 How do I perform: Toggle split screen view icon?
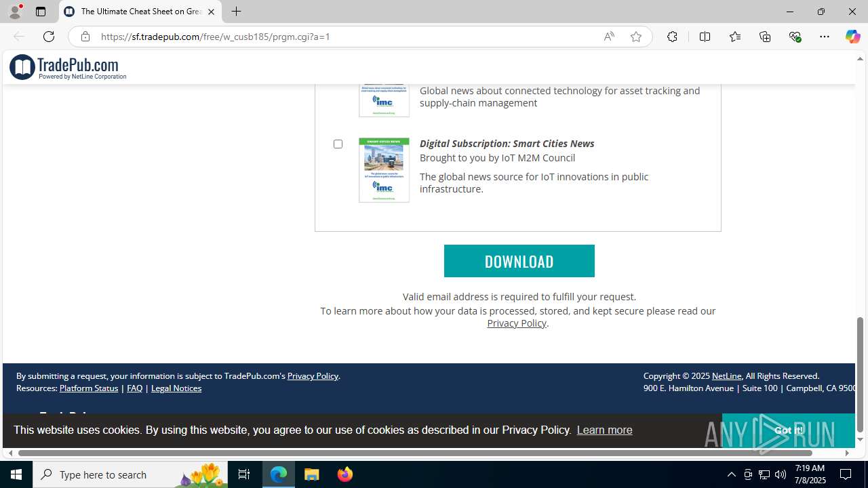[705, 37]
